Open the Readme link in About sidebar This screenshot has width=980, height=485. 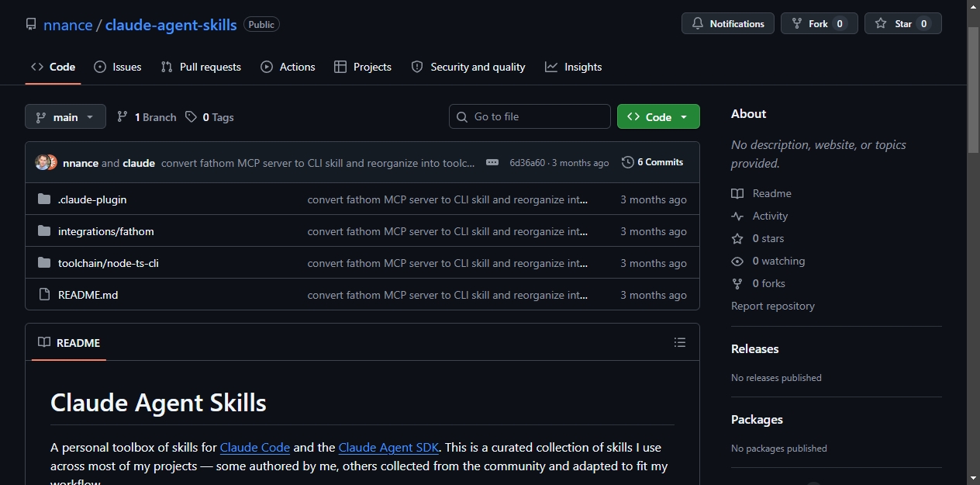[761, 193]
